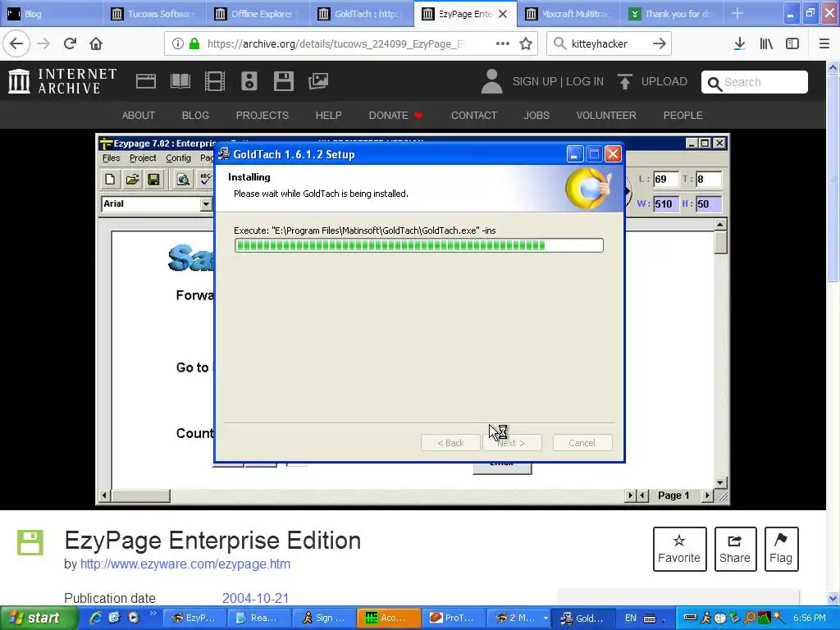Submit search with the search bar arrow
The width and height of the screenshot is (840, 630).
point(660,43)
